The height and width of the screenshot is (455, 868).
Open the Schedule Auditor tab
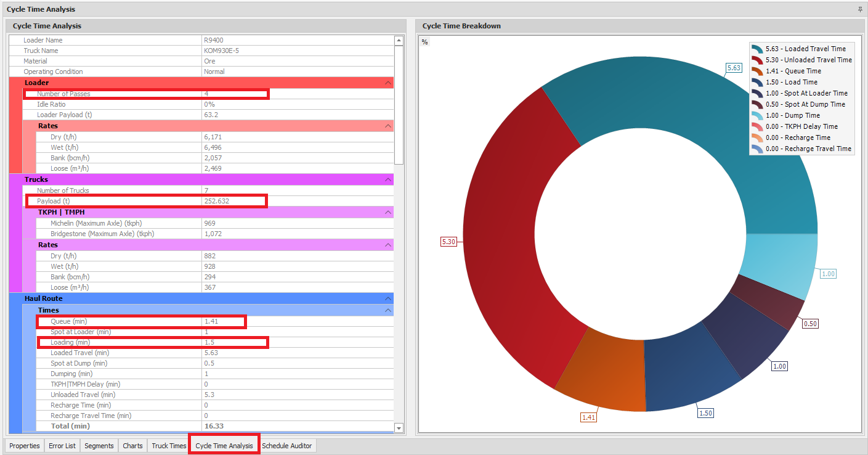click(287, 446)
